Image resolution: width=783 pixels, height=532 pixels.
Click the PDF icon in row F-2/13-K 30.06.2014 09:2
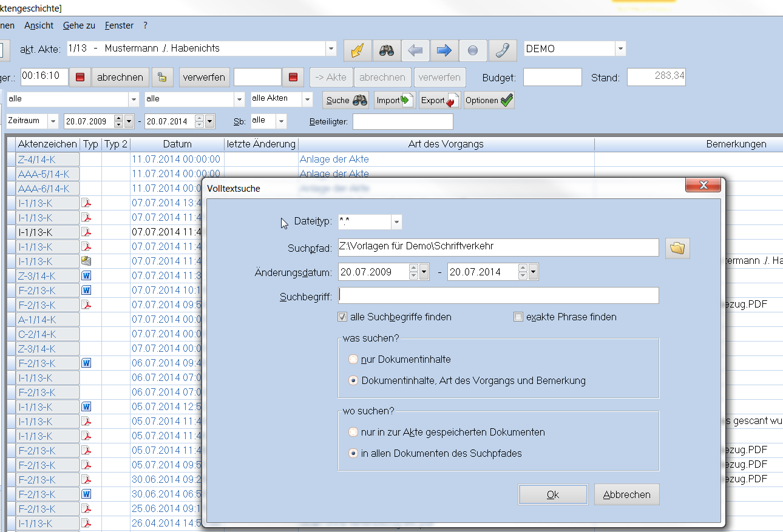tap(86, 479)
